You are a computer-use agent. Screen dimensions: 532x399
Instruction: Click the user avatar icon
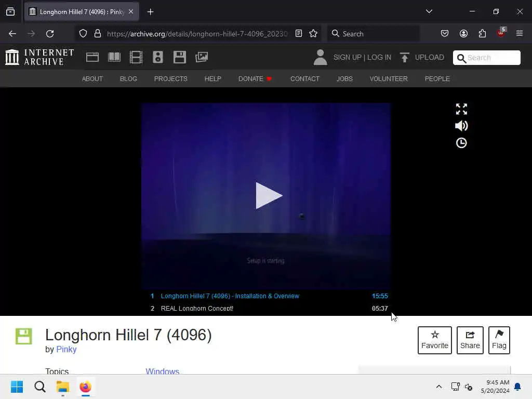click(x=320, y=57)
